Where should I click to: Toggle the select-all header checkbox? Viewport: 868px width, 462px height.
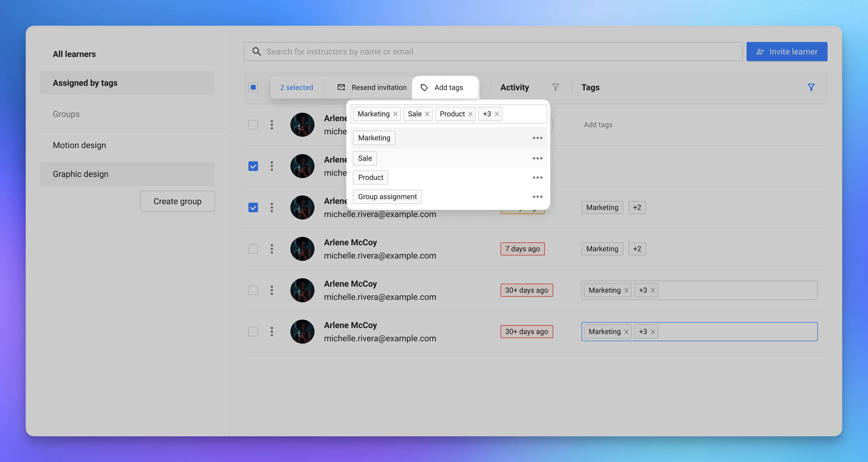(x=253, y=87)
